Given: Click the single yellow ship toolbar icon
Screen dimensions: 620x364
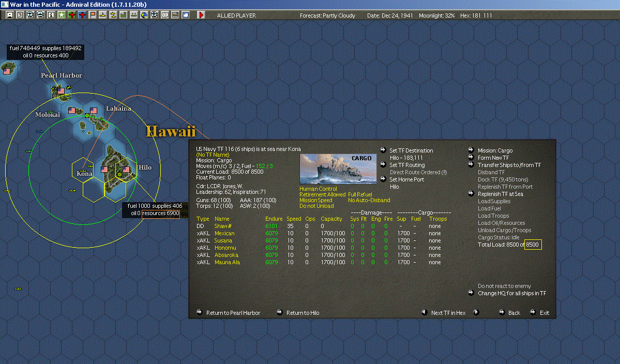Looking at the screenshot, I should tap(103, 15).
